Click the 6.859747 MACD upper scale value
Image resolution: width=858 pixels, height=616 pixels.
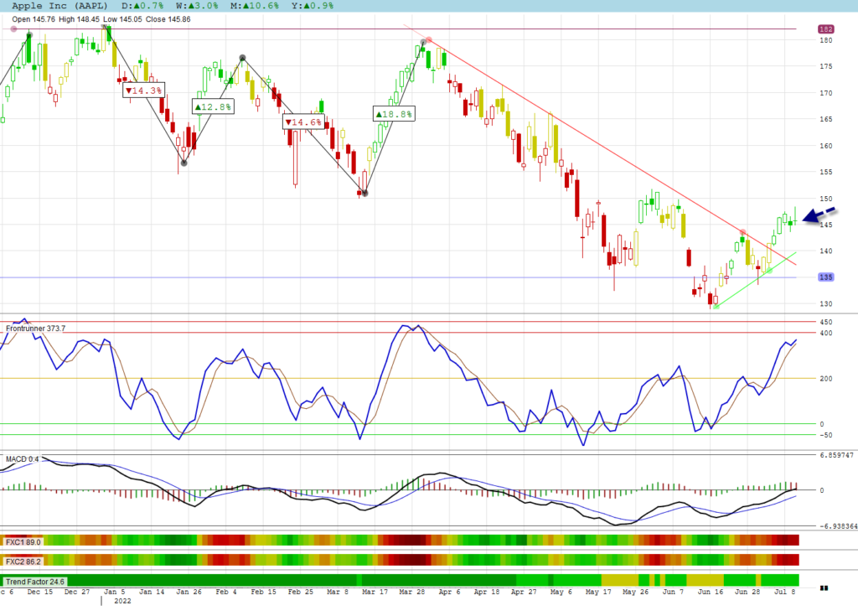(x=836, y=455)
